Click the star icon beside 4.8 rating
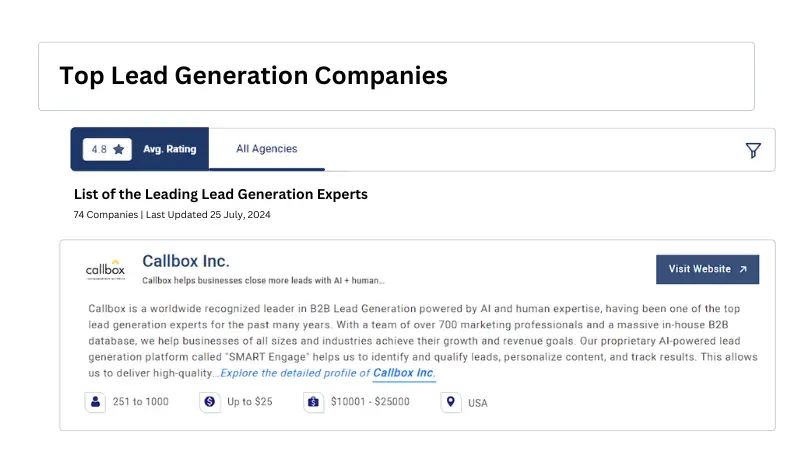This screenshot has height=450, width=800. 119,149
